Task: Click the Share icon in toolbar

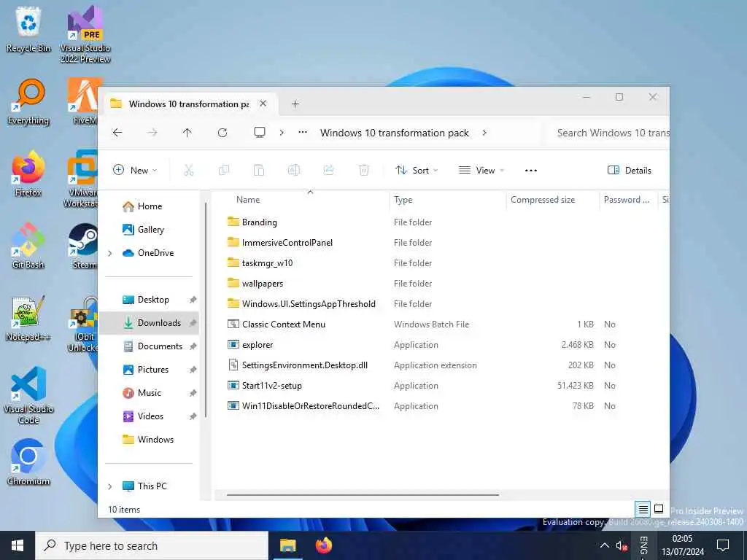Action: 329,170
